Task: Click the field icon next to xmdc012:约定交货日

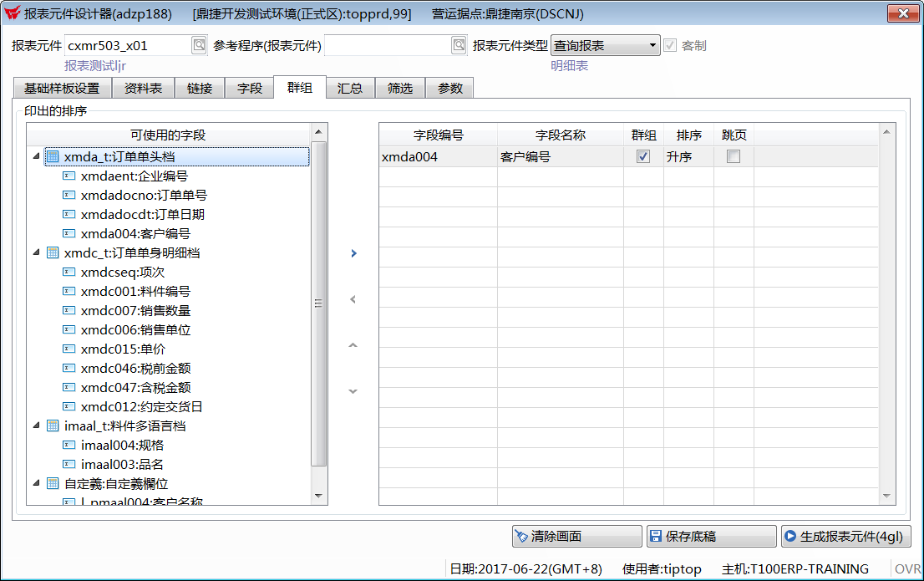Action: (x=69, y=406)
